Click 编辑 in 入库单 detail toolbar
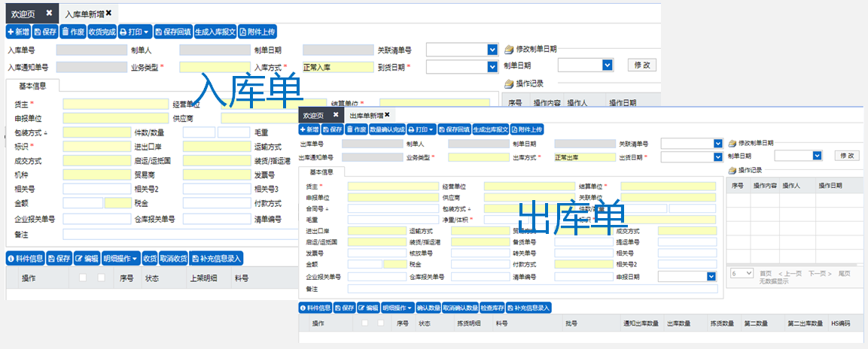Screen dimensions: 868x349 (87, 258)
